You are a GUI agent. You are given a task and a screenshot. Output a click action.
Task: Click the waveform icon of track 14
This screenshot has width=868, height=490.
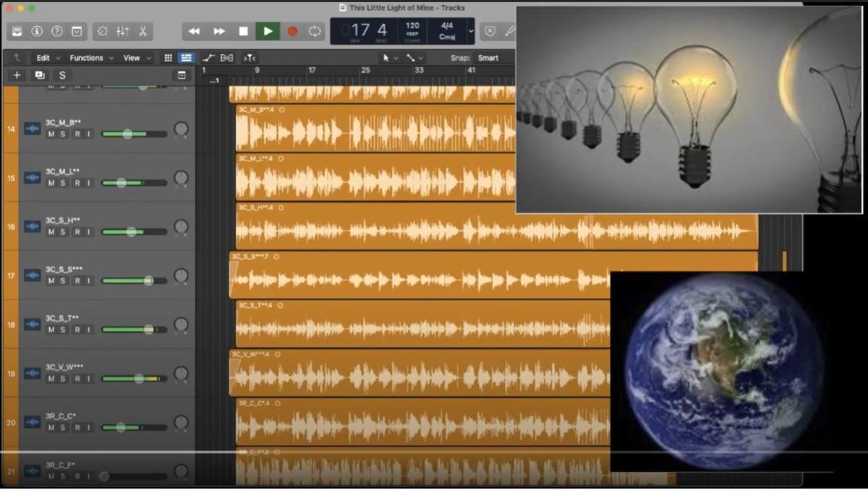33,129
